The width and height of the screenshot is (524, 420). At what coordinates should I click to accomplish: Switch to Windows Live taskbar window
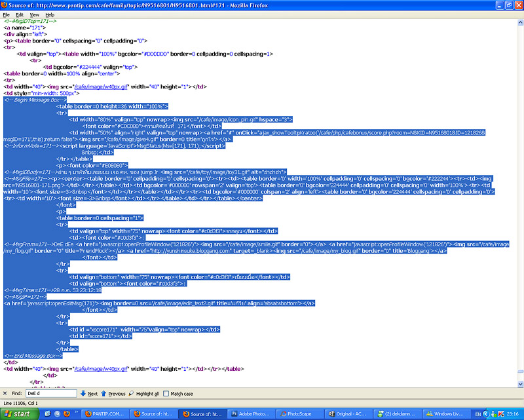[x=447, y=413]
